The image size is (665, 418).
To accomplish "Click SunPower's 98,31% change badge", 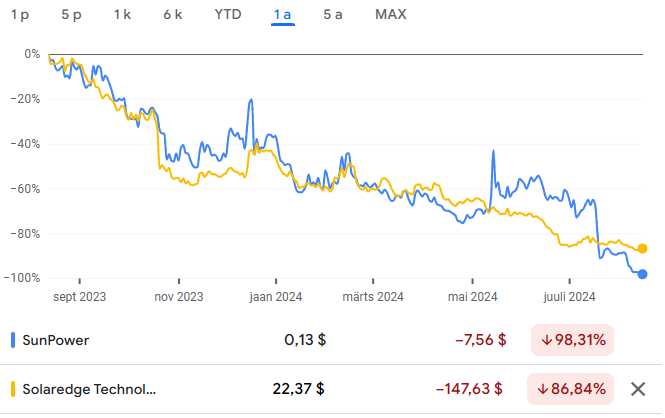I will coord(572,340).
